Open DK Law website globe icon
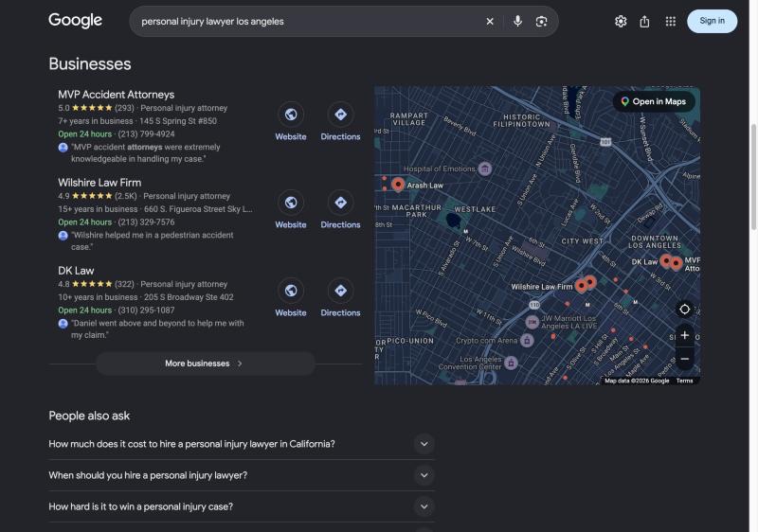Viewport: 758px width, 532px height. coord(291,291)
